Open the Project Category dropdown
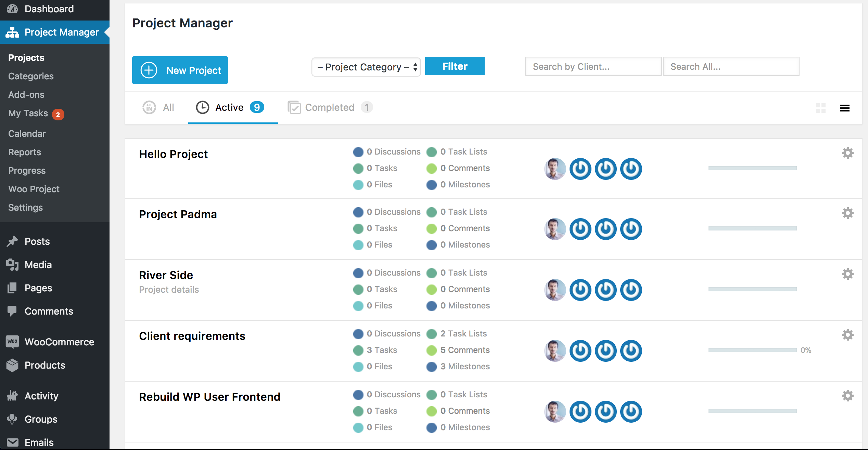 (x=366, y=66)
